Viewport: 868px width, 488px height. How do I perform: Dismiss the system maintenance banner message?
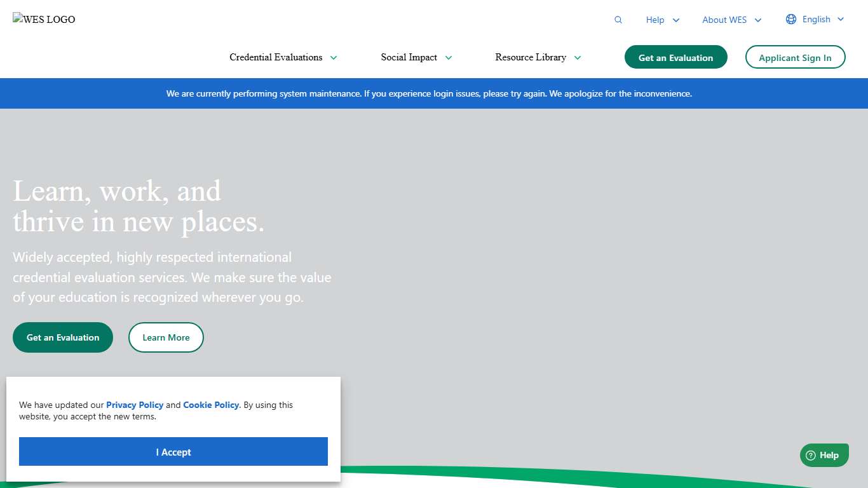pyautogui.click(x=429, y=93)
